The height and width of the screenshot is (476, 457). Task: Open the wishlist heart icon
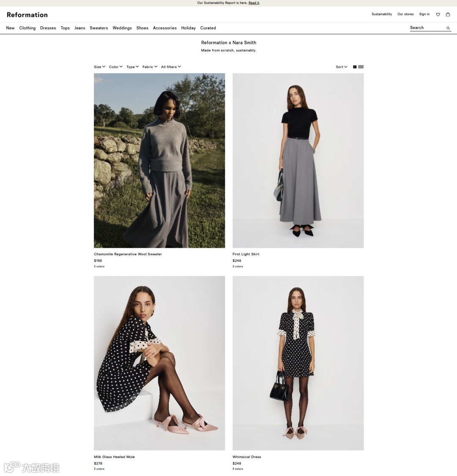point(438,14)
